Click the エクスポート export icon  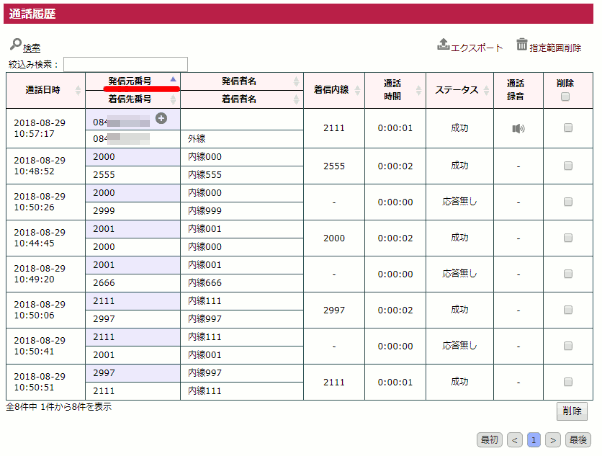(x=444, y=45)
